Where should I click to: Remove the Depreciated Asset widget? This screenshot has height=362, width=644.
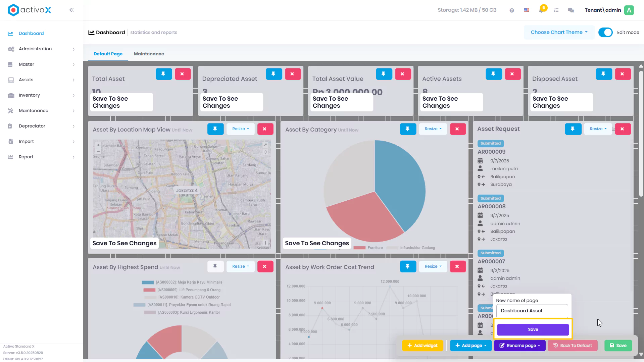(292, 74)
